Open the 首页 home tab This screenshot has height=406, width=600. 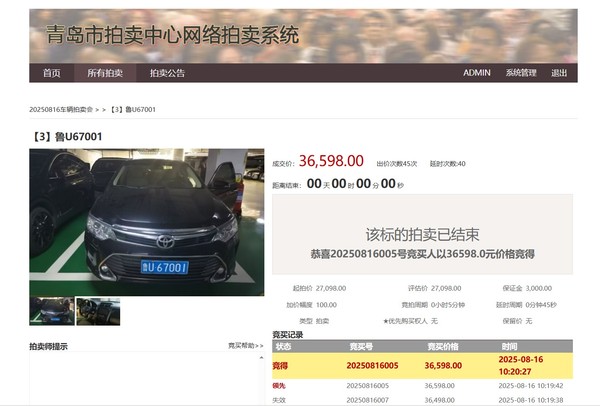click(x=51, y=73)
